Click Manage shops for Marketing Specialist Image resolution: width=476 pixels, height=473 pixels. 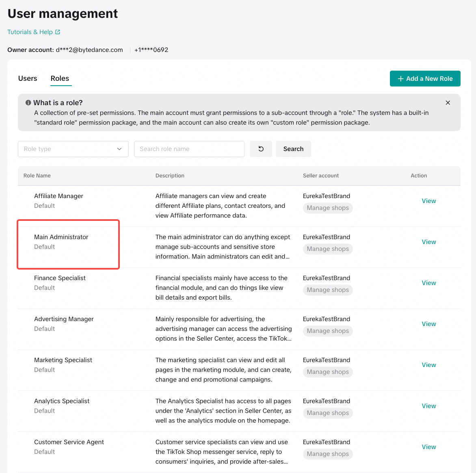point(327,371)
